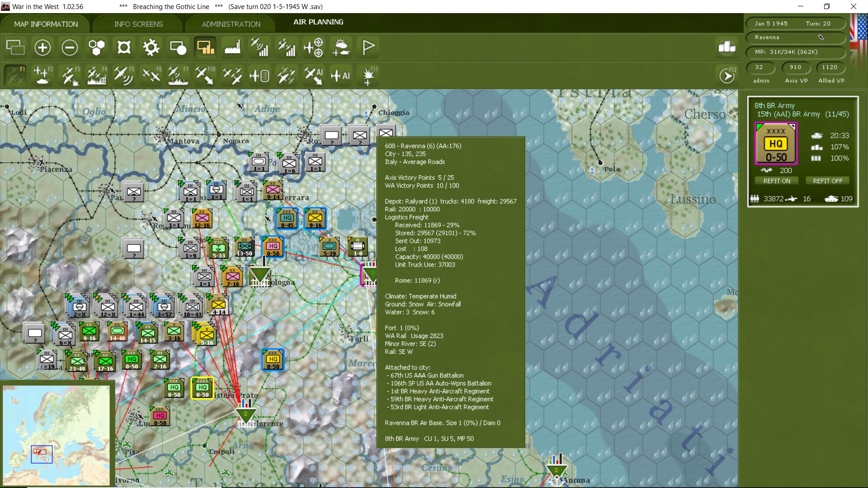
Task: Toggle the highlighted on-map unit info icon
Action: coord(205,47)
